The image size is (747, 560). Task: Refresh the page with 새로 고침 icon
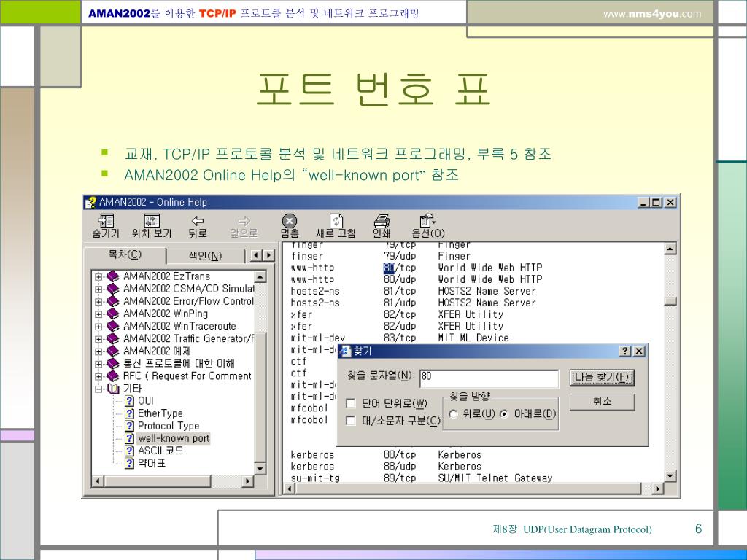pos(336,221)
